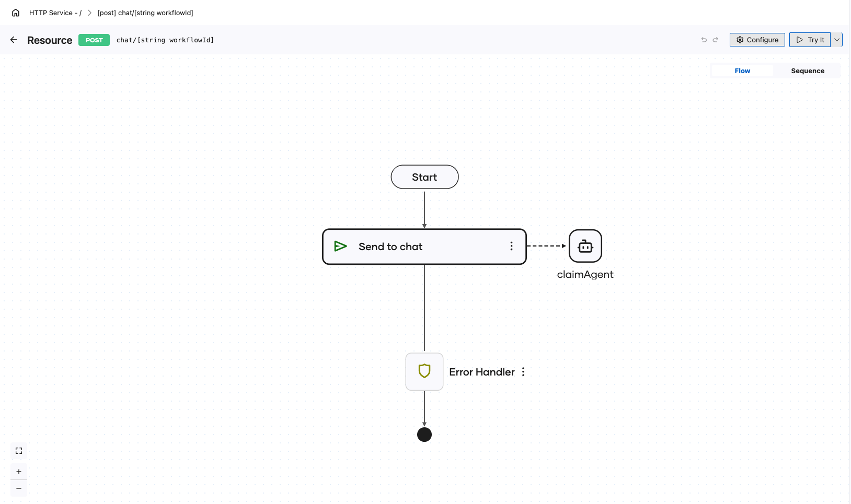Viewport: 851px width, 504px height.
Task: Click the undo arrow icon
Action: (x=704, y=40)
